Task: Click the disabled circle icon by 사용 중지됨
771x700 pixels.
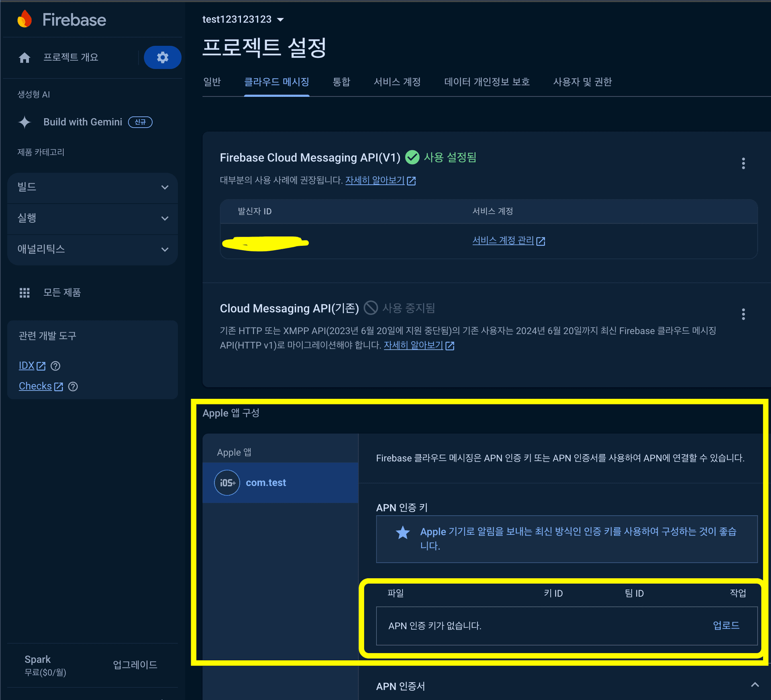Action: [x=371, y=308]
